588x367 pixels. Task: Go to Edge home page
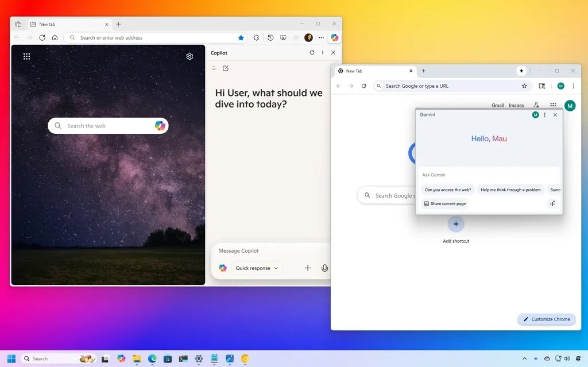pos(55,37)
